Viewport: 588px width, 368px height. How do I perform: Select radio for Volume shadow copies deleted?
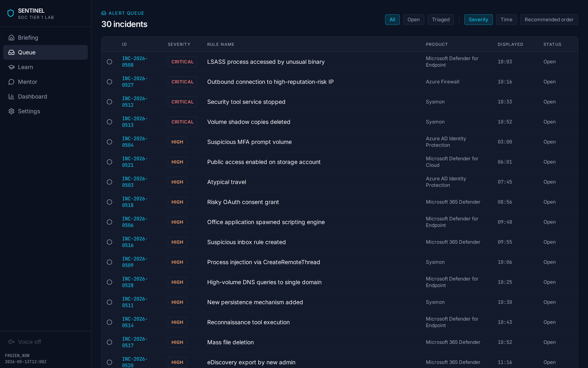(x=109, y=122)
